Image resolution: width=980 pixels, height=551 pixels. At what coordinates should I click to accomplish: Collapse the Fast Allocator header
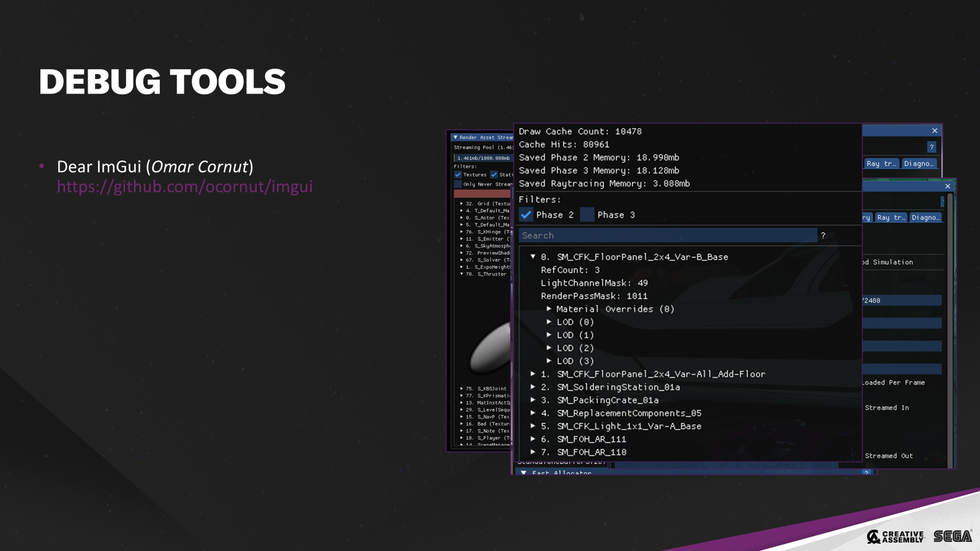pyautogui.click(x=524, y=473)
